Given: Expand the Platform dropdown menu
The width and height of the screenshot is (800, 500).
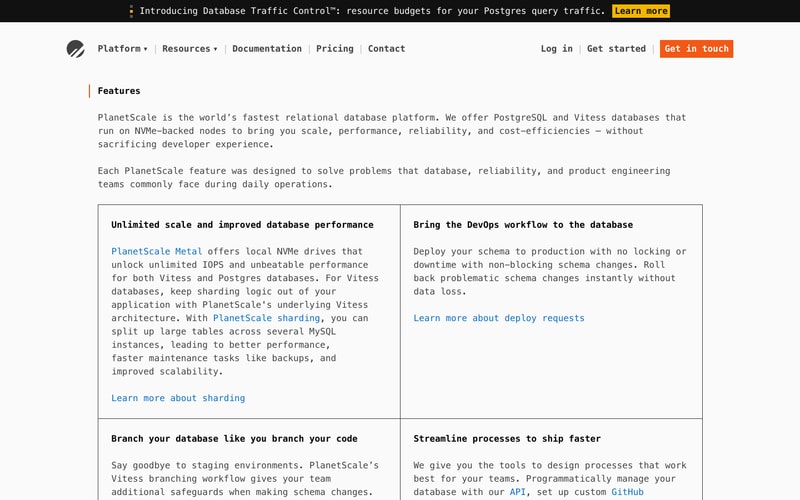Looking at the screenshot, I should point(122,48).
